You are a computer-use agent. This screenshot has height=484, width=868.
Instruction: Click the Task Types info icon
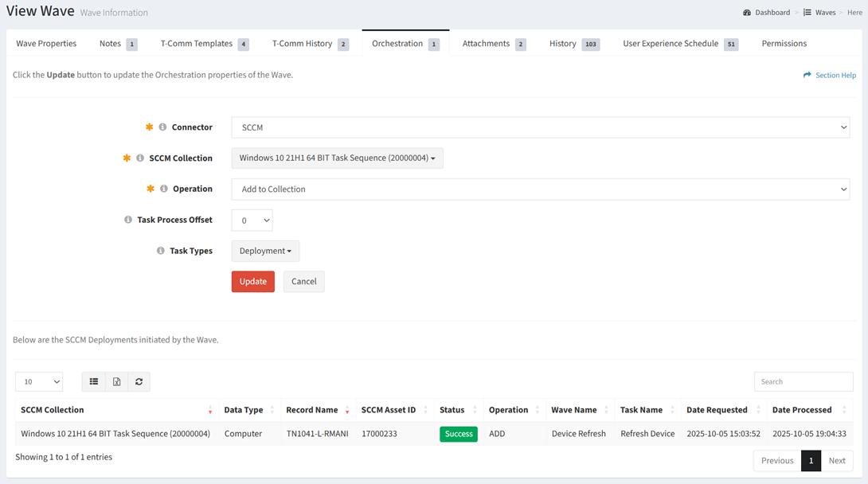pos(161,251)
